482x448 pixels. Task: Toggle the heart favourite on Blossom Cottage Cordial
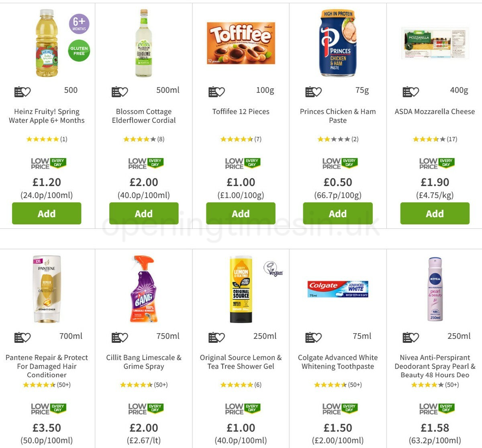tap(125, 91)
